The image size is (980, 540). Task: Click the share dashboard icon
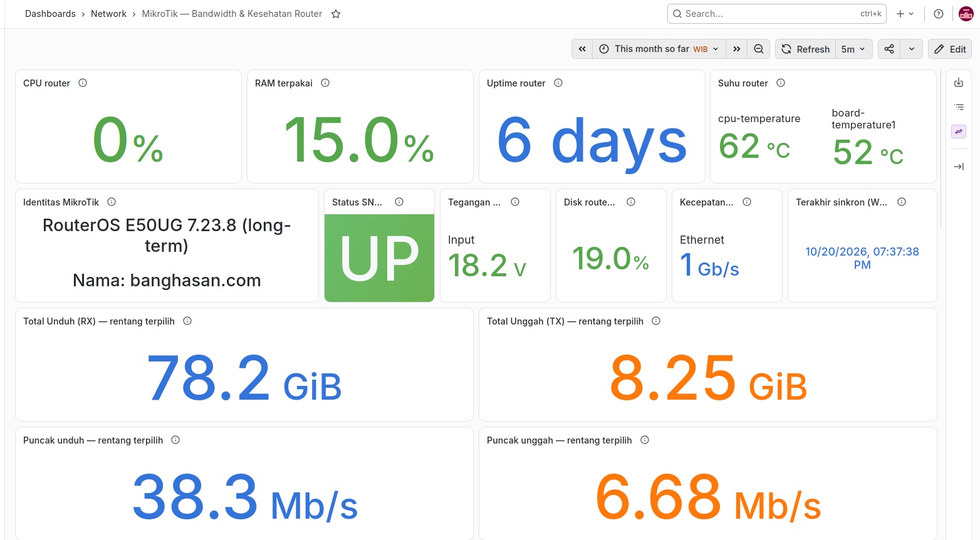tap(889, 49)
